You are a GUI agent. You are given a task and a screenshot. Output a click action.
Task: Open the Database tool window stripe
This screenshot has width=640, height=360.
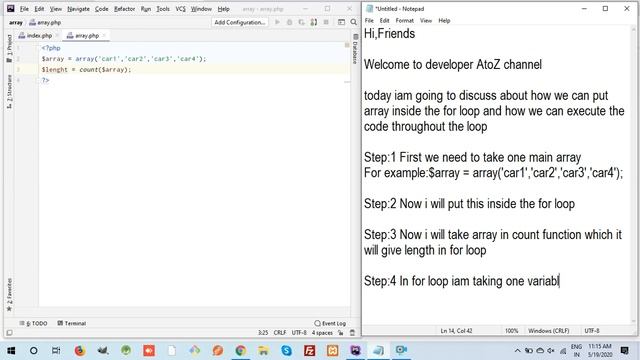point(355,49)
